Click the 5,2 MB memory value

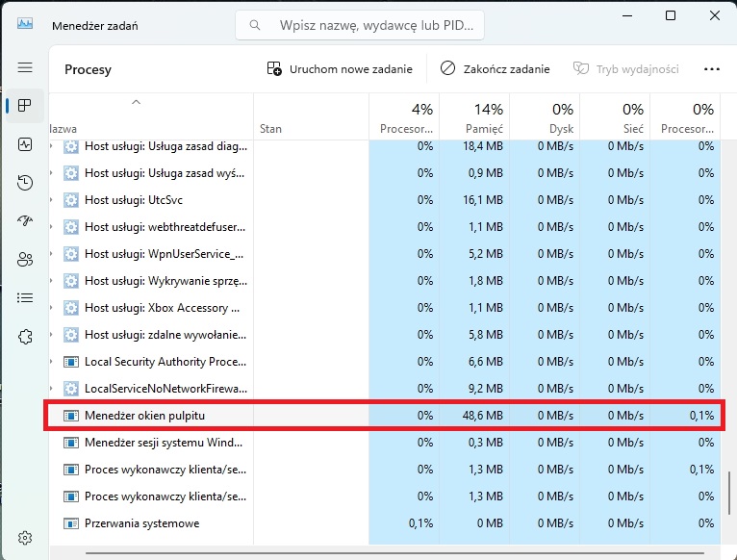(485, 254)
